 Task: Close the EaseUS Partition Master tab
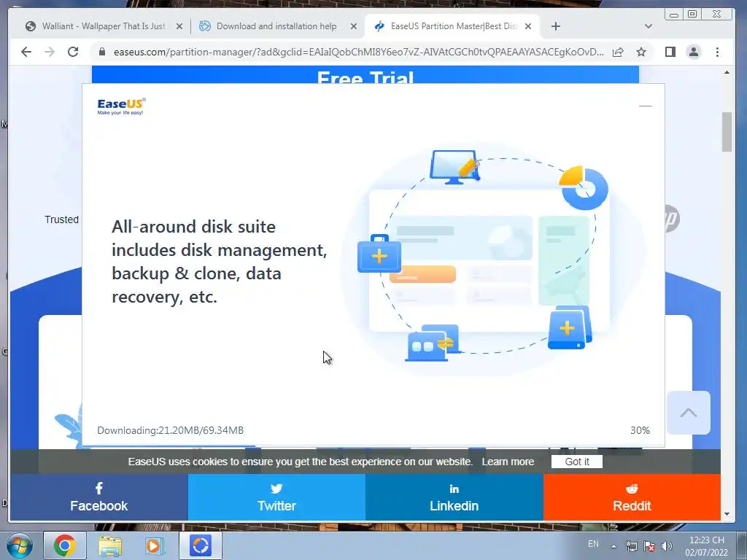point(528,27)
